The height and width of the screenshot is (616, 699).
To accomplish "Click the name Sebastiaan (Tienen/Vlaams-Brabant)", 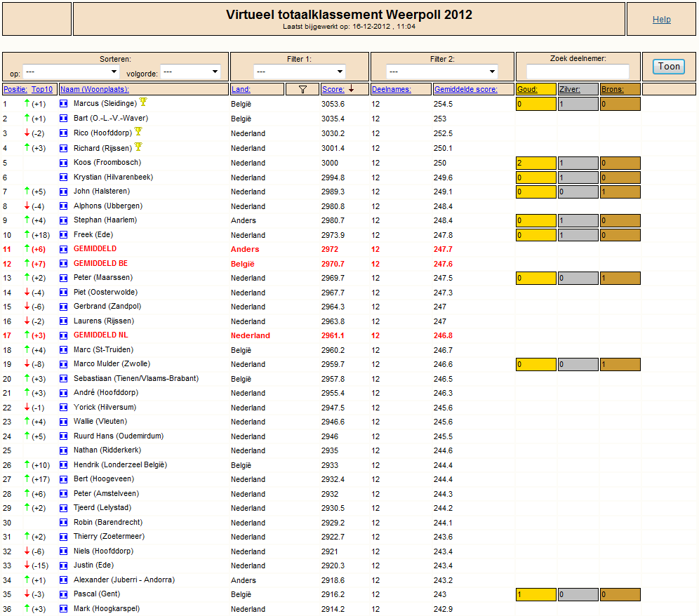I will pyautogui.click(x=136, y=378).
